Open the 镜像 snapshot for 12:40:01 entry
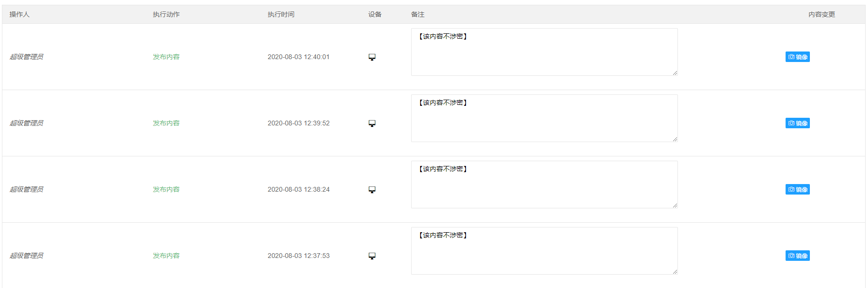The width and height of the screenshot is (868, 288). (797, 57)
